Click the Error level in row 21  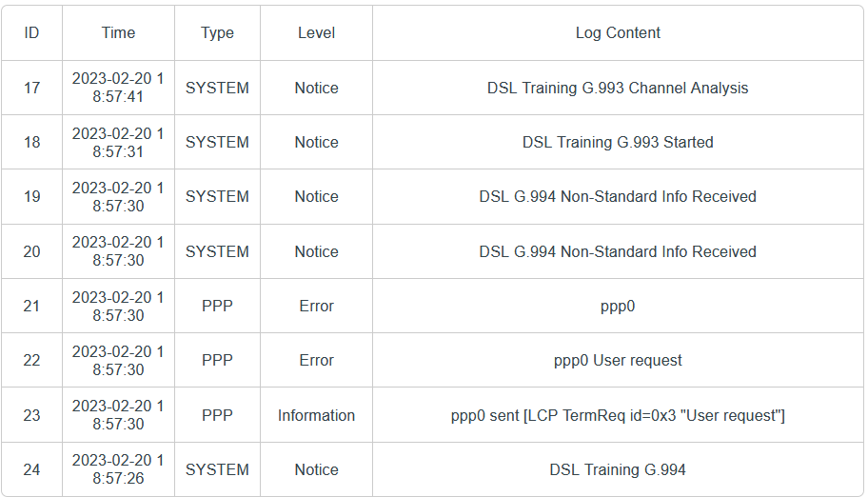[316, 306]
